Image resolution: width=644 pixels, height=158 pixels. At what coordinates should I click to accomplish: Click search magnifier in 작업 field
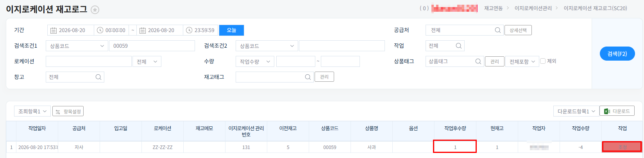point(459,46)
